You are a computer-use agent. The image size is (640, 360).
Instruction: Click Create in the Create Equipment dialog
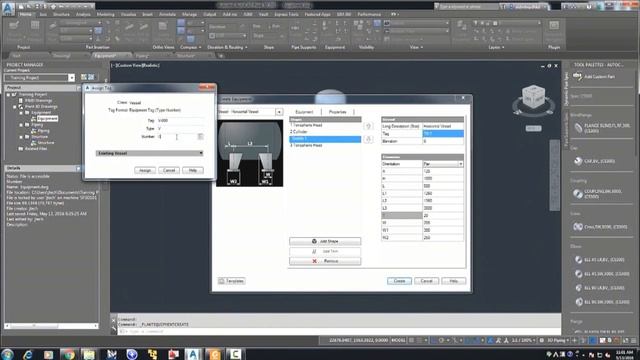point(399,281)
